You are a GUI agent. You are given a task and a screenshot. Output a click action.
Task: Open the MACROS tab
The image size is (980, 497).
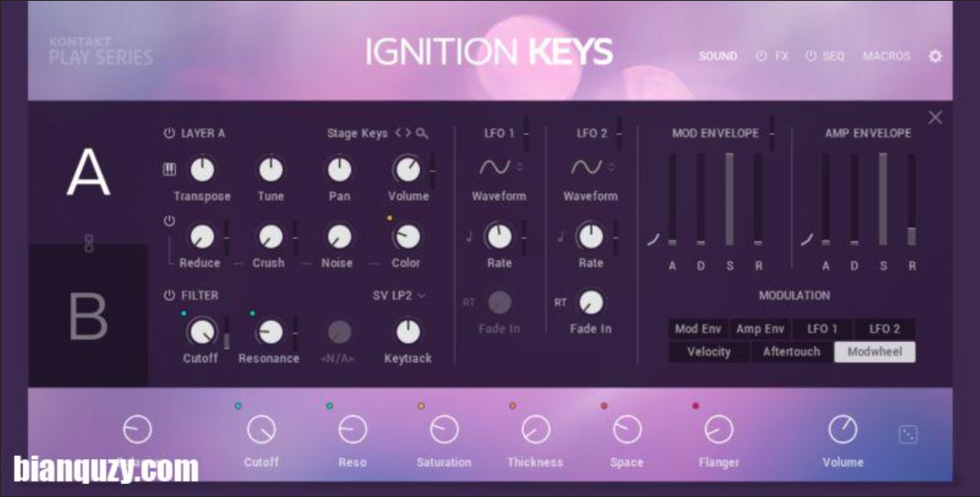886,57
